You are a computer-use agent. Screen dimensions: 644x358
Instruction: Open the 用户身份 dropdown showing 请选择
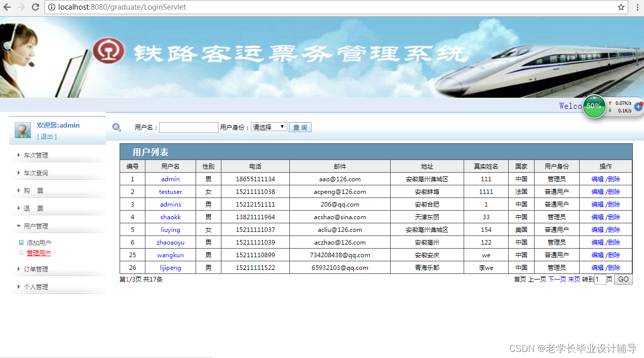pyautogui.click(x=269, y=127)
